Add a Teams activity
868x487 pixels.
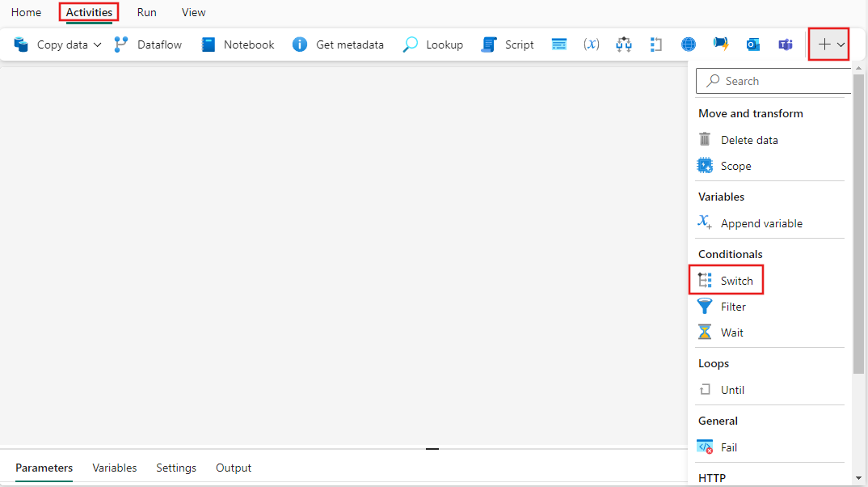coord(785,44)
